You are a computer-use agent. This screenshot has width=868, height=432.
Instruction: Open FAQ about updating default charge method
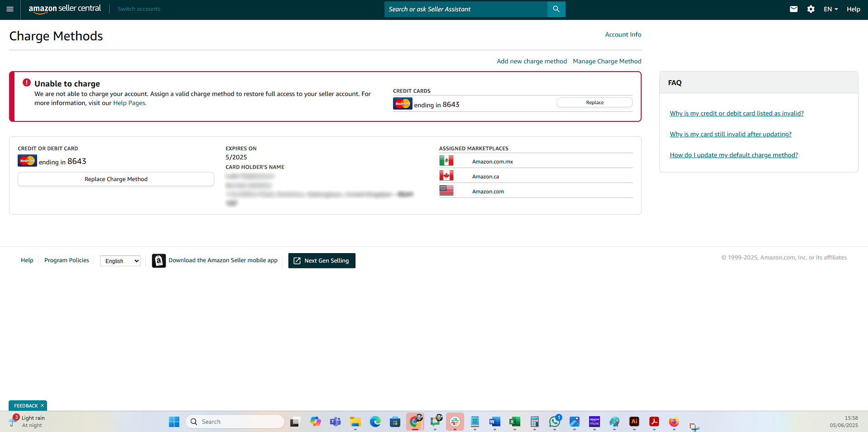coord(734,155)
